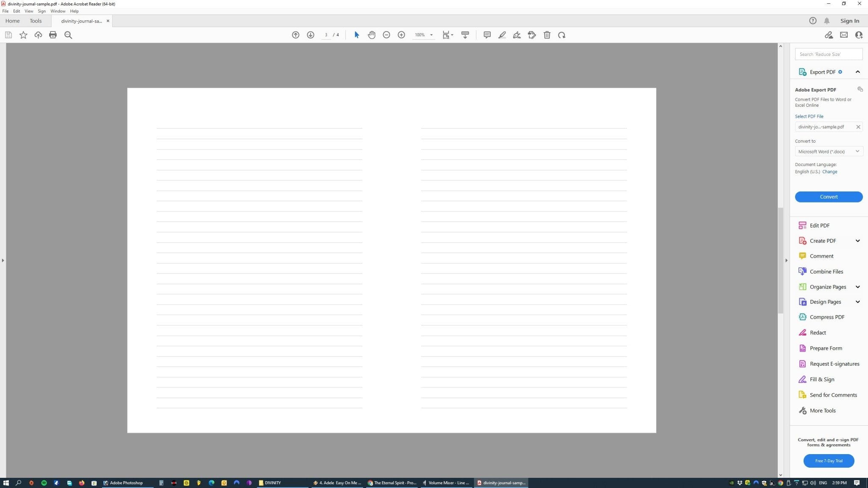Select the Highlight text tool

pos(502,35)
